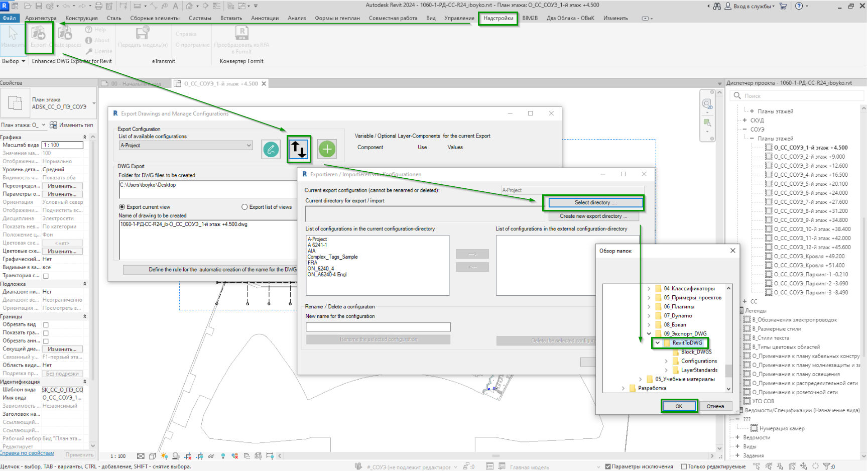
Task: Uncheck the Параметры исключения checkbox
Action: 608,466
